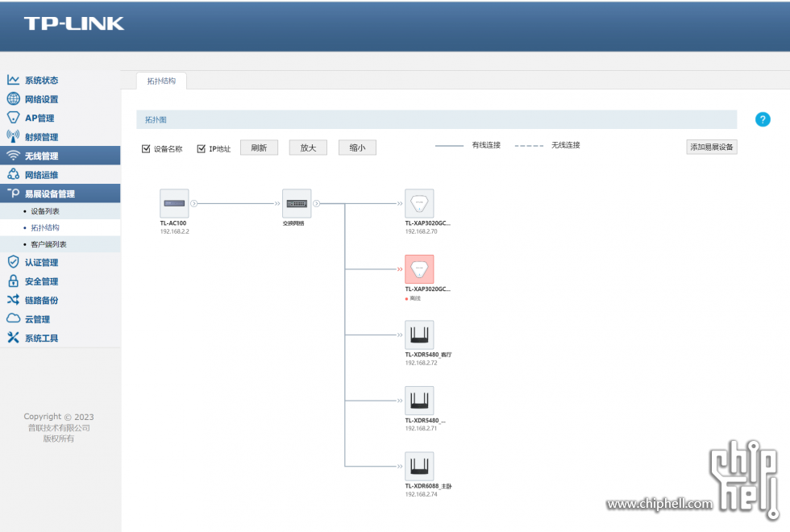
Task: Click the 添加易展设备 button
Action: [711, 147]
